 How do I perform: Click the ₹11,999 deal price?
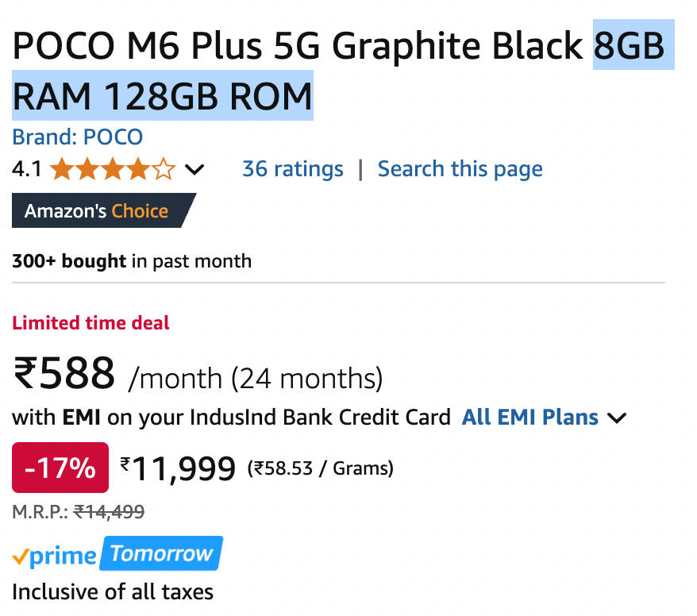click(178, 469)
